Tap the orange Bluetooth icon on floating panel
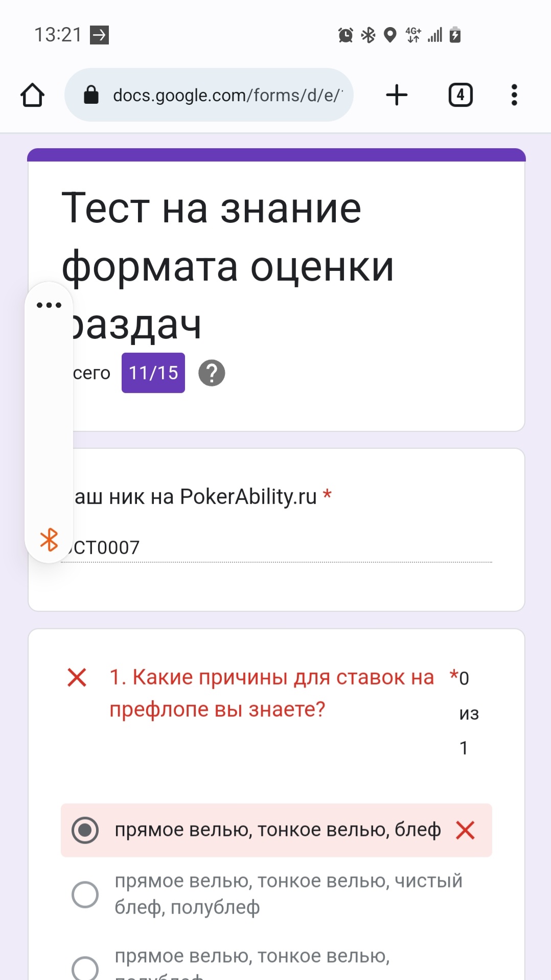 pyautogui.click(x=49, y=539)
